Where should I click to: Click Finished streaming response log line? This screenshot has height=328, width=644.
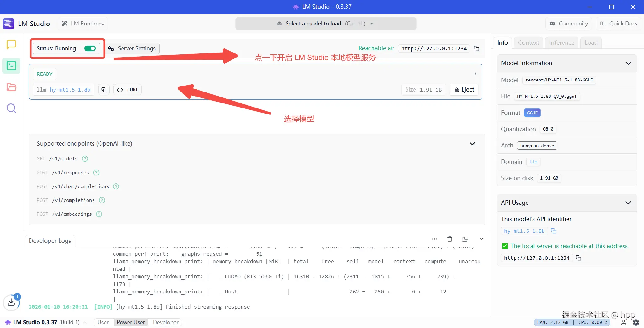pyautogui.click(x=139, y=307)
